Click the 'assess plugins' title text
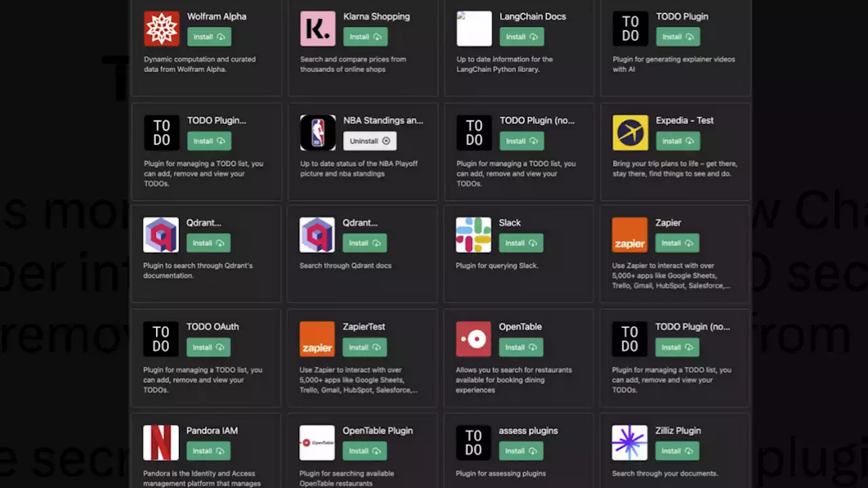868x488 pixels. coord(528,430)
